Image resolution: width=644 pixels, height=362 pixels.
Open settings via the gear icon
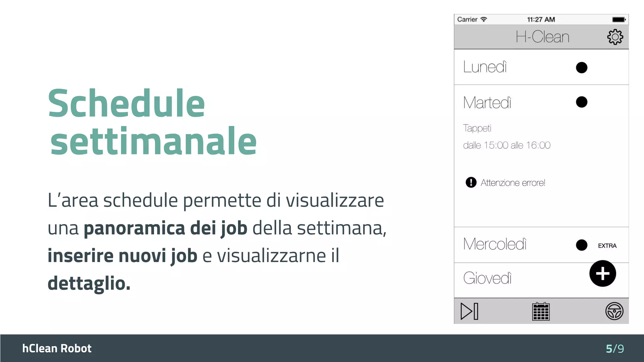point(615,37)
